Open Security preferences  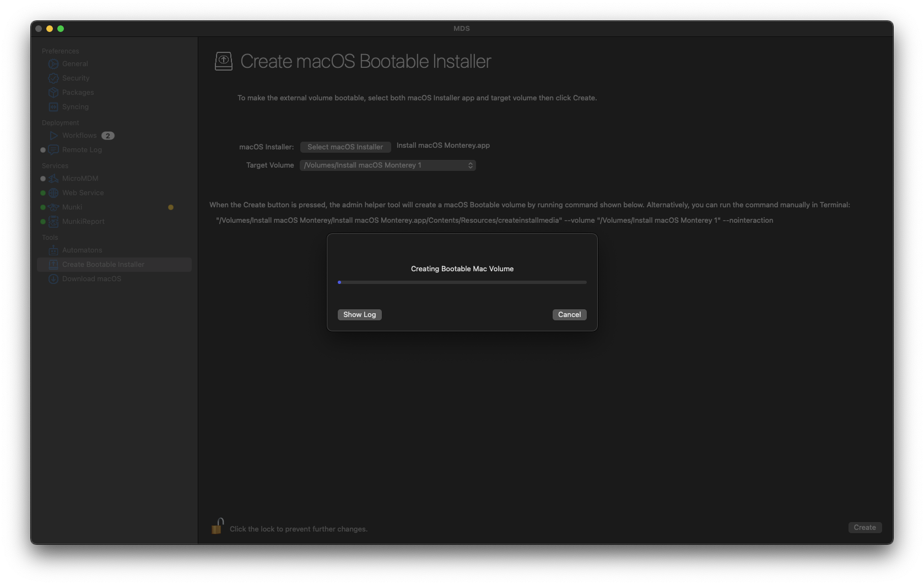(x=75, y=78)
